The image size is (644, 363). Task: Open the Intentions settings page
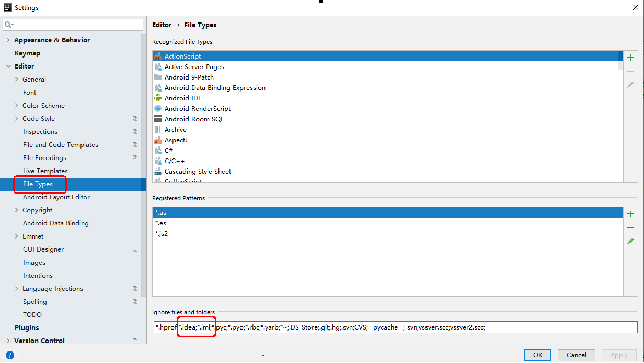[38, 276]
